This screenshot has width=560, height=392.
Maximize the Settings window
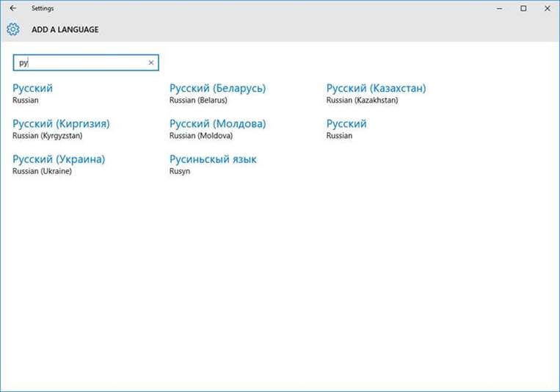[523, 9]
